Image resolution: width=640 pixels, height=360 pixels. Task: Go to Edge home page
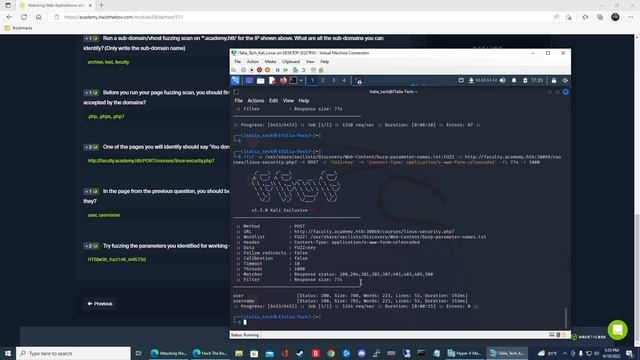tap(39, 17)
